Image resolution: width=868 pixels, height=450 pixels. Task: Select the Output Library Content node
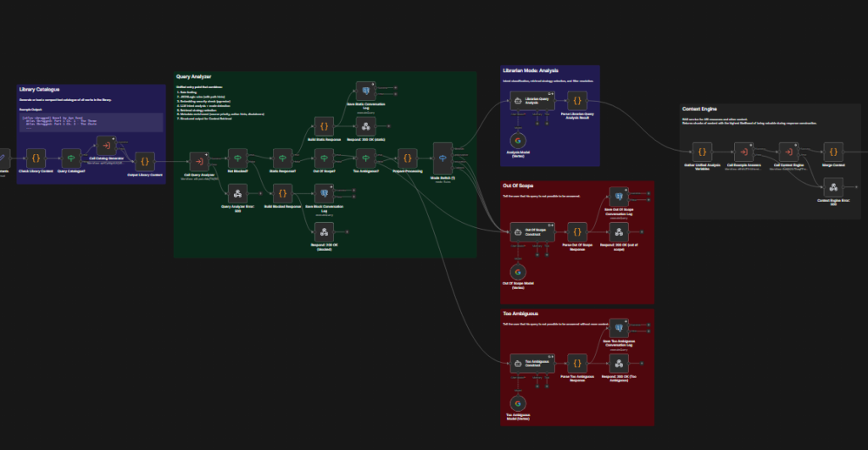point(144,161)
